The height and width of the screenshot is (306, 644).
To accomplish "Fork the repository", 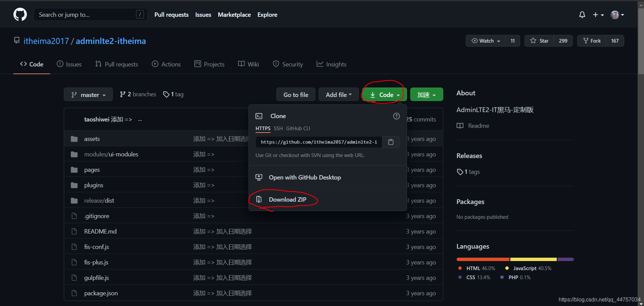I will (592, 41).
